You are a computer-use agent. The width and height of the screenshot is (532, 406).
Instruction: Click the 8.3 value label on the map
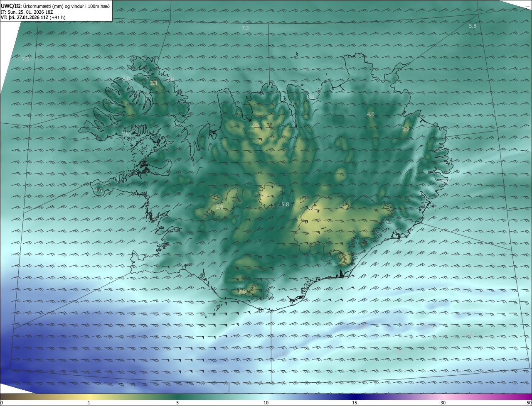(x=310, y=97)
